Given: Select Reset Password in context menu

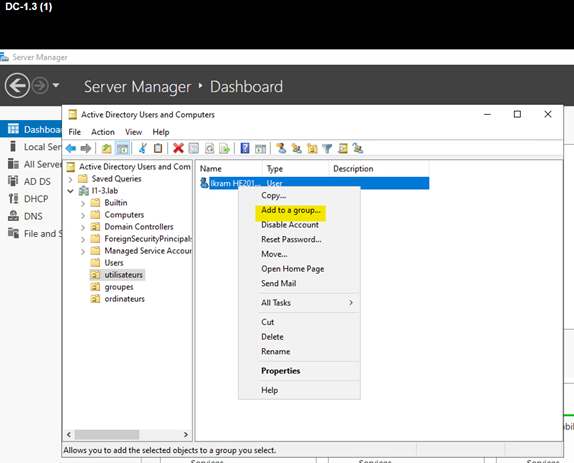Looking at the screenshot, I should [291, 239].
